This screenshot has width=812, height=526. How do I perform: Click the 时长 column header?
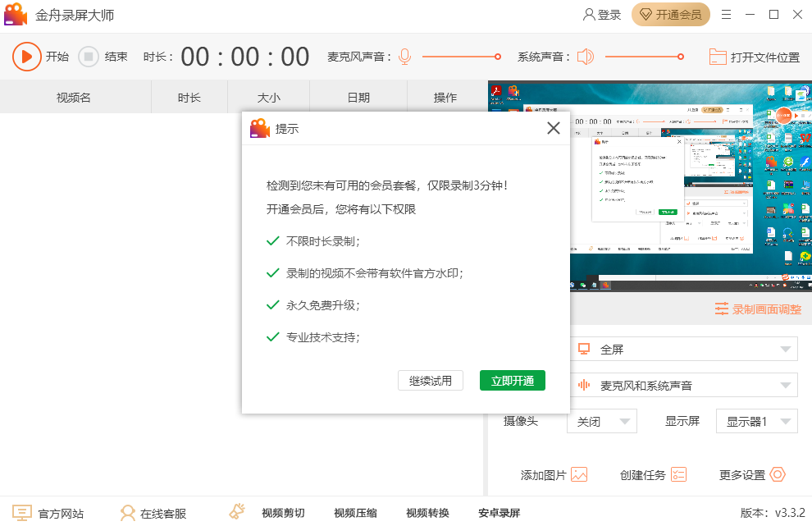189,98
